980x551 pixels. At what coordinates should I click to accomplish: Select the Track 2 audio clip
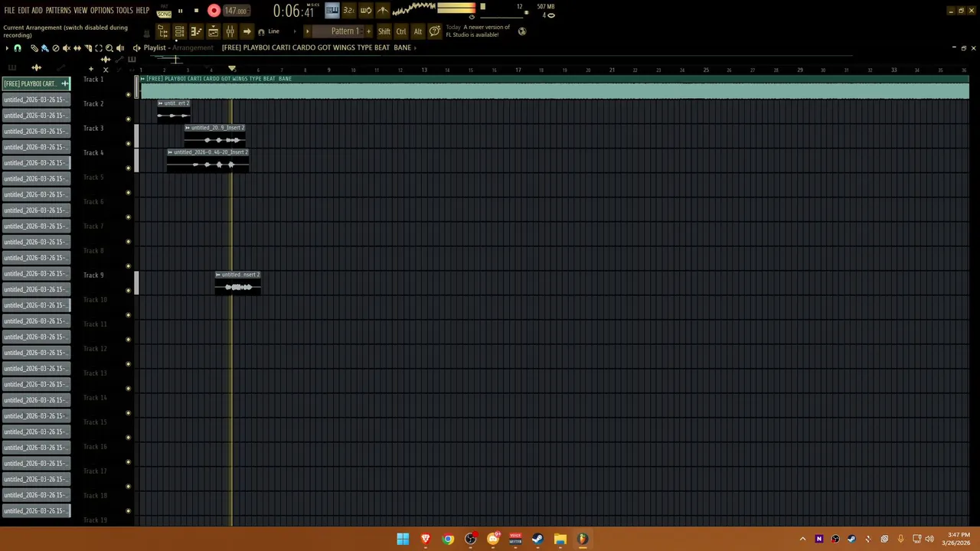pyautogui.click(x=174, y=111)
